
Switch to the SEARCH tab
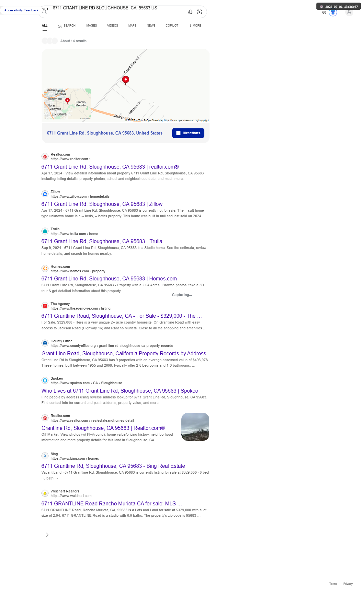point(66,26)
